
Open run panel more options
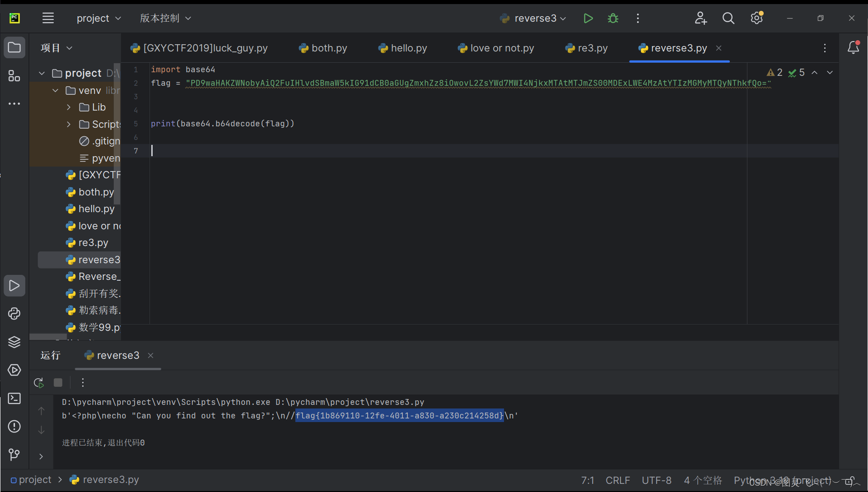point(83,383)
